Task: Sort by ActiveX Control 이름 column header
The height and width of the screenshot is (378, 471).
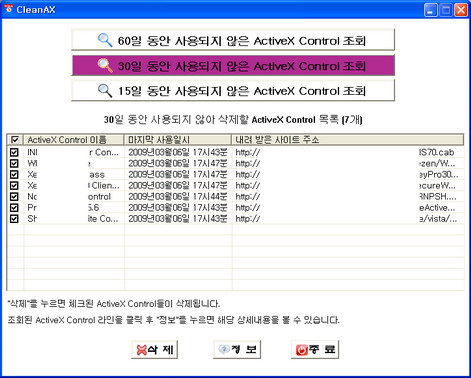Action: click(x=74, y=140)
